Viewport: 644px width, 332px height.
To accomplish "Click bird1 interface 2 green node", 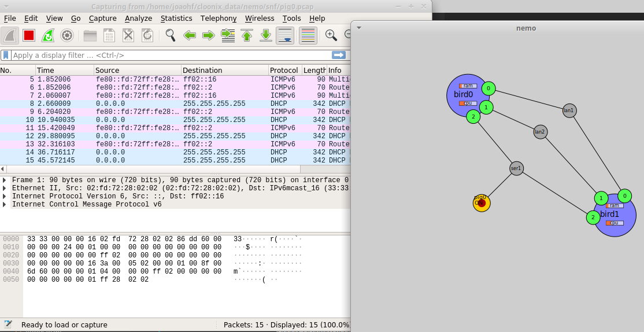I will pos(593,217).
